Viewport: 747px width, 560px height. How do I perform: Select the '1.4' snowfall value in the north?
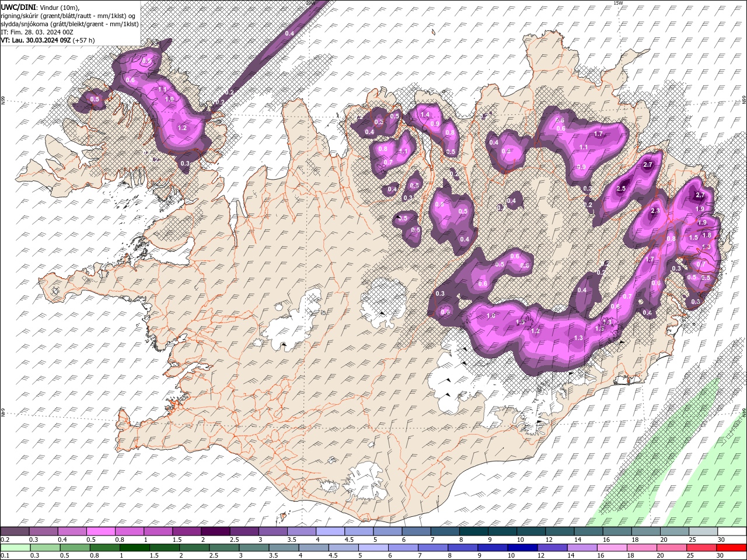click(425, 114)
